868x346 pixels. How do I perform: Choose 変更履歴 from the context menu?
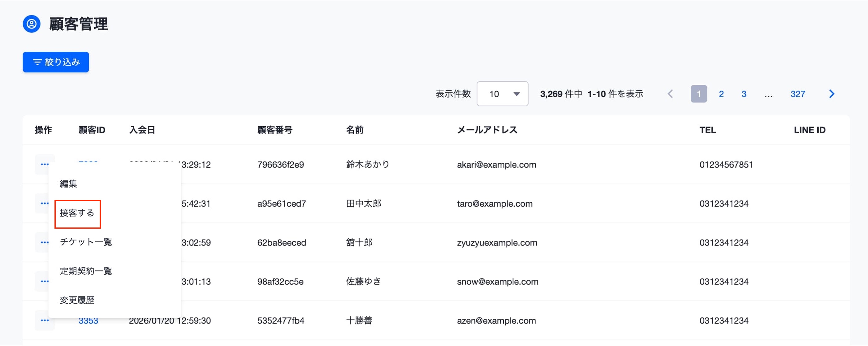click(77, 300)
